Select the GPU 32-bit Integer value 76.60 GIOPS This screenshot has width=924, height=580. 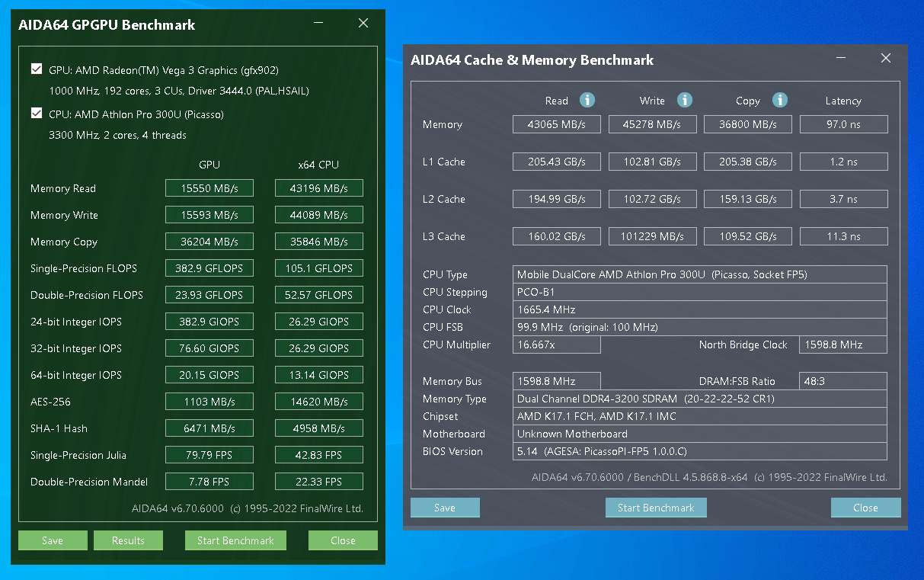[x=209, y=348]
